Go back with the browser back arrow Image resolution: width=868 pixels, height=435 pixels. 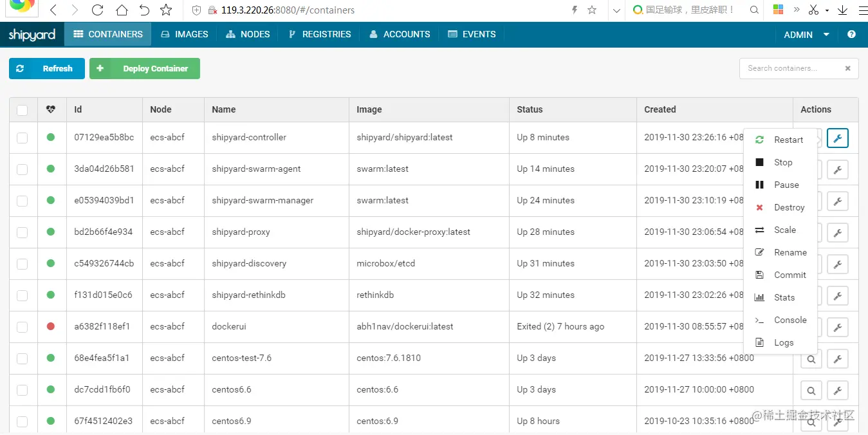click(x=53, y=10)
